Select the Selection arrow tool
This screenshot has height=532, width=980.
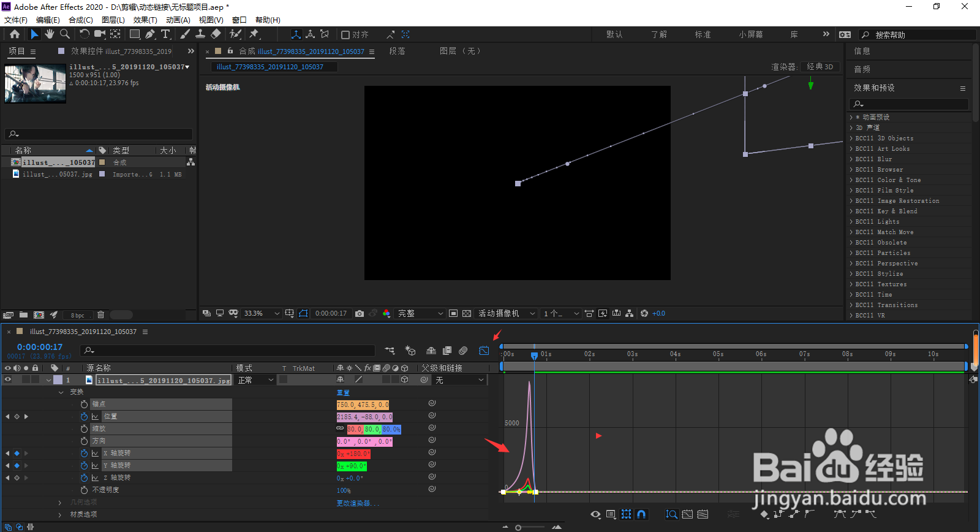[x=34, y=34]
